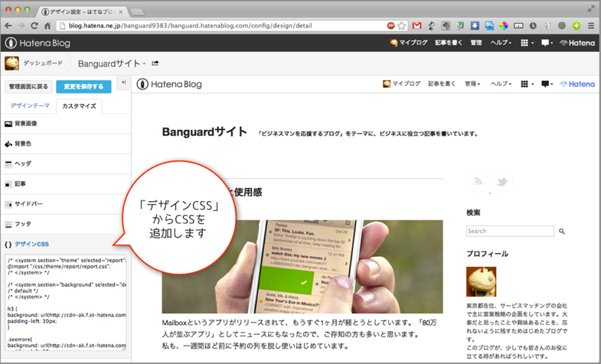The image size is (601, 364).
Task: Open apps grid in preview header
Action: 527,84
